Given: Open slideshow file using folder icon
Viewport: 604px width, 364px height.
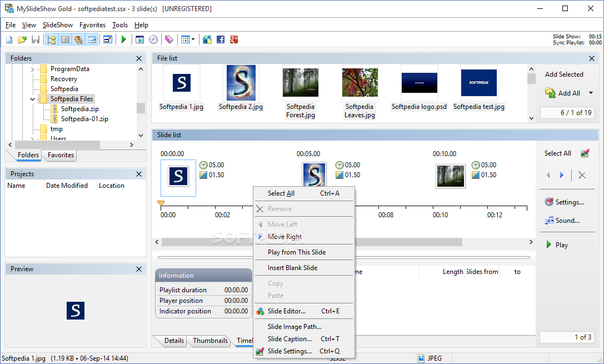Looking at the screenshot, I should (x=22, y=39).
